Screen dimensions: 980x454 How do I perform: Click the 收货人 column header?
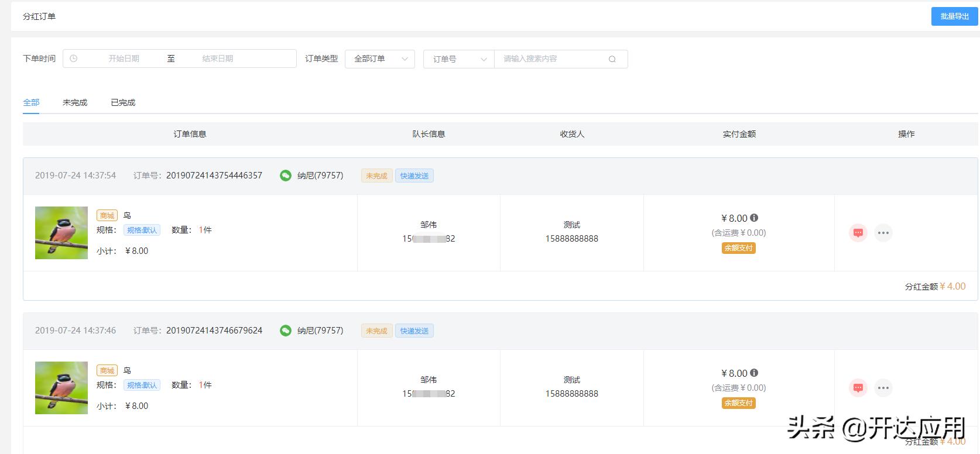572,134
